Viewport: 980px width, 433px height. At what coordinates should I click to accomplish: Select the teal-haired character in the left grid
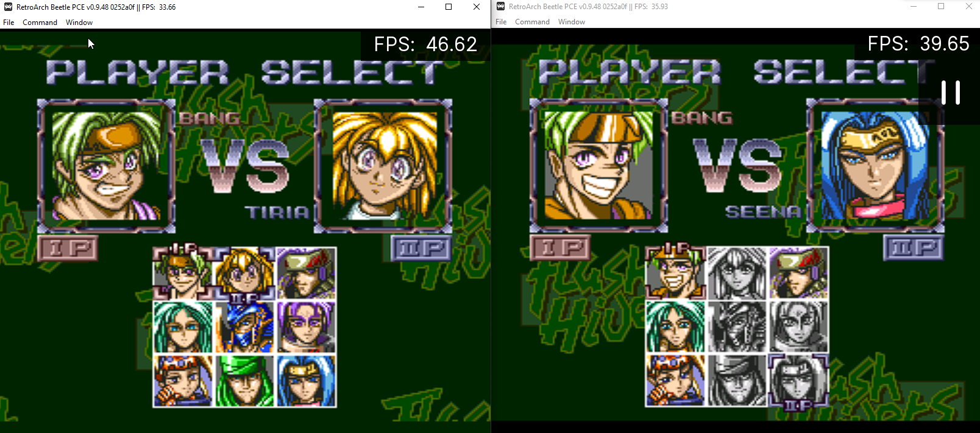click(183, 327)
